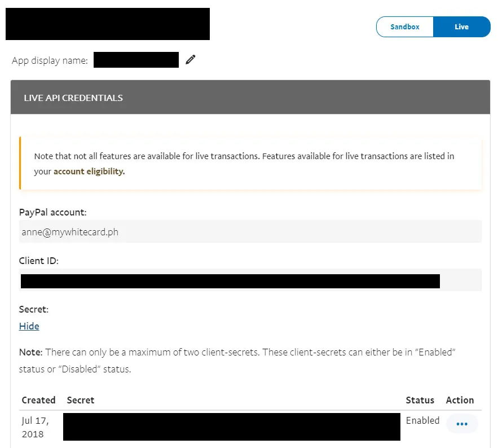Image resolution: width=498 pixels, height=448 pixels.
Task: Click the Jul 17, 2018 created date
Action: [35, 427]
